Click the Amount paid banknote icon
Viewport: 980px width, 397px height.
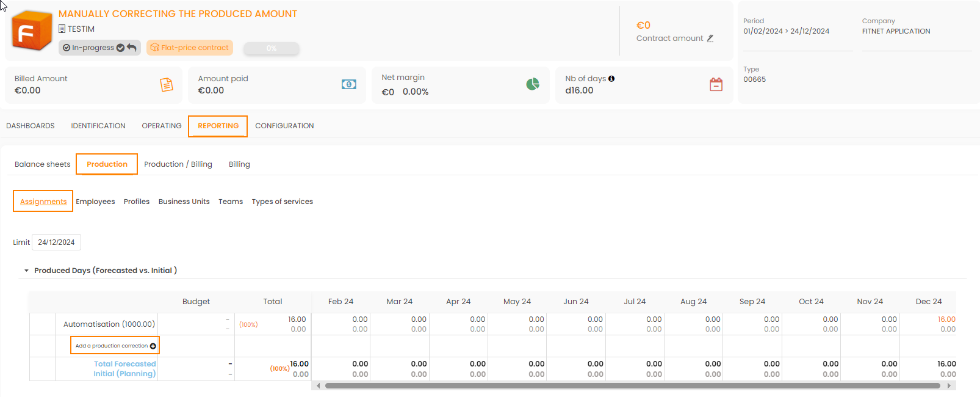[x=349, y=84]
